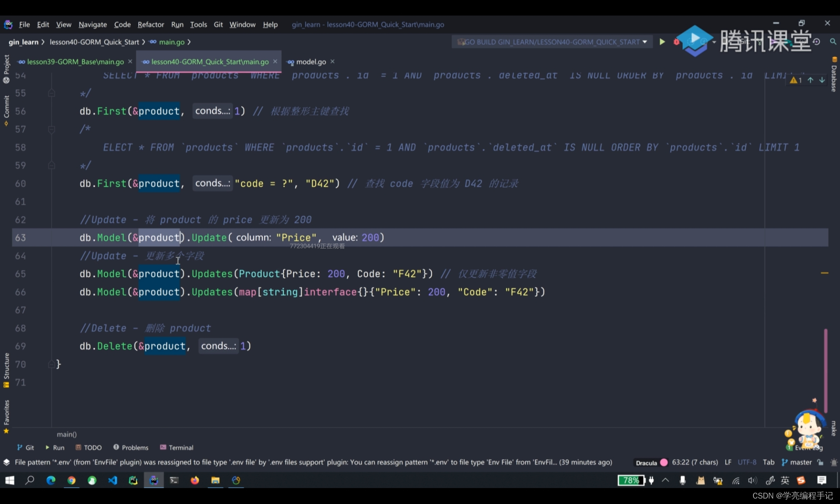The height and width of the screenshot is (504, 840).
Task: Open the master git branch widget
Action: (797, 462)
